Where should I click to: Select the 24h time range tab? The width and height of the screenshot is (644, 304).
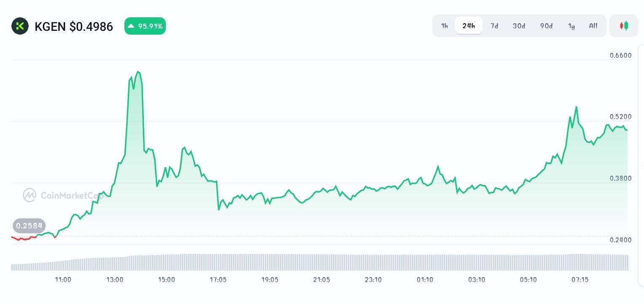[469, 26]
